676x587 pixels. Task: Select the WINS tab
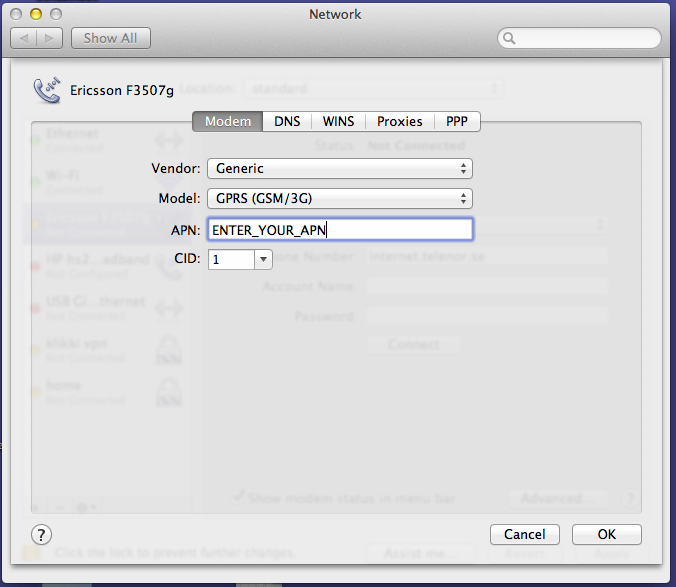(338, 121)
